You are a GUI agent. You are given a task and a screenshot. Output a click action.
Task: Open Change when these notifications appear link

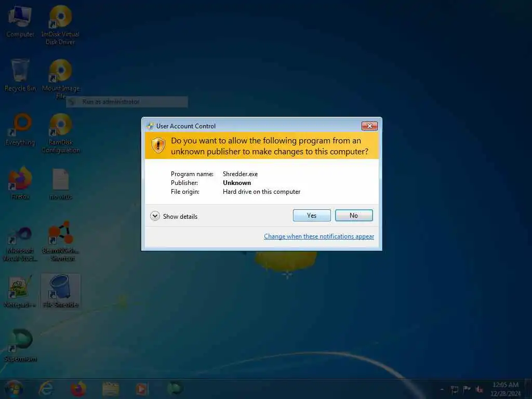(319, 236)
